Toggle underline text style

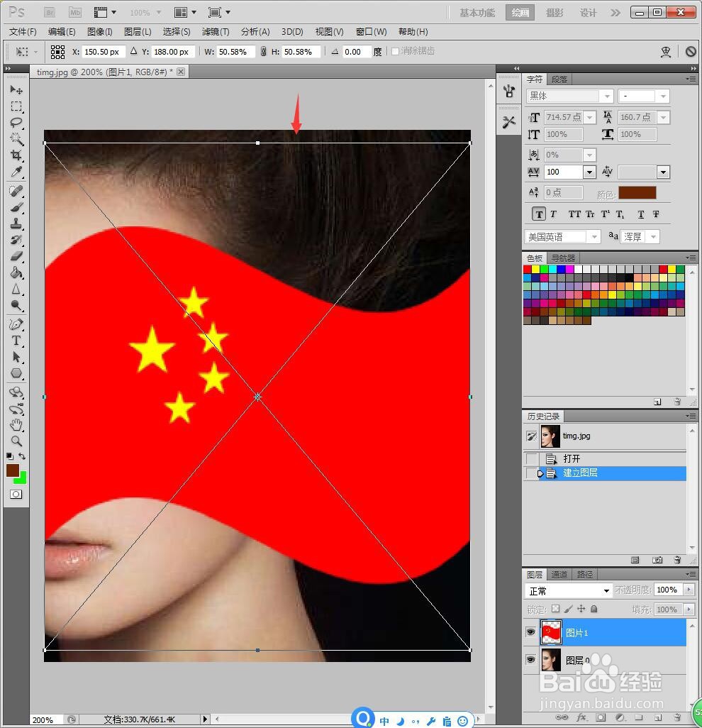pyautogui.click(x=641, y=214)
